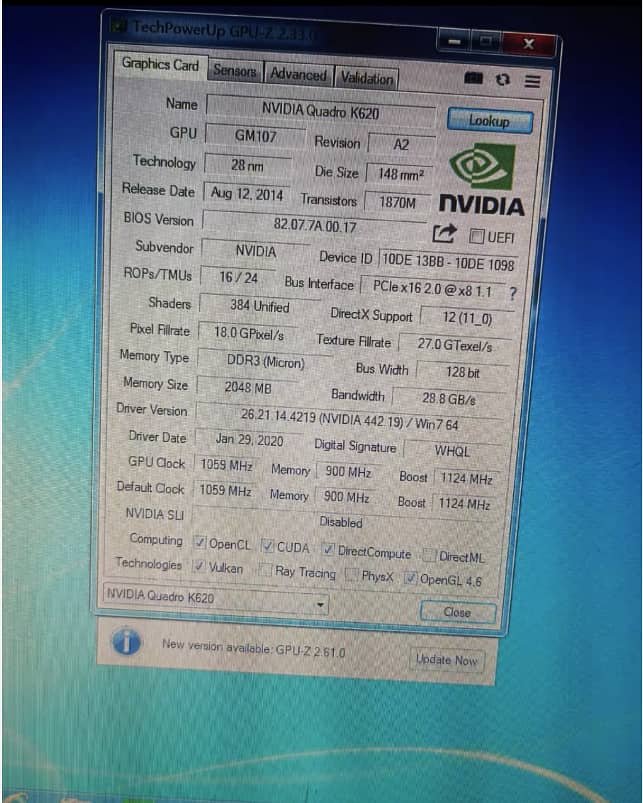Viewport: 643px width, 803px height.
Task: Click the Technology value 28 nm
Action: [x=247, y=165]
